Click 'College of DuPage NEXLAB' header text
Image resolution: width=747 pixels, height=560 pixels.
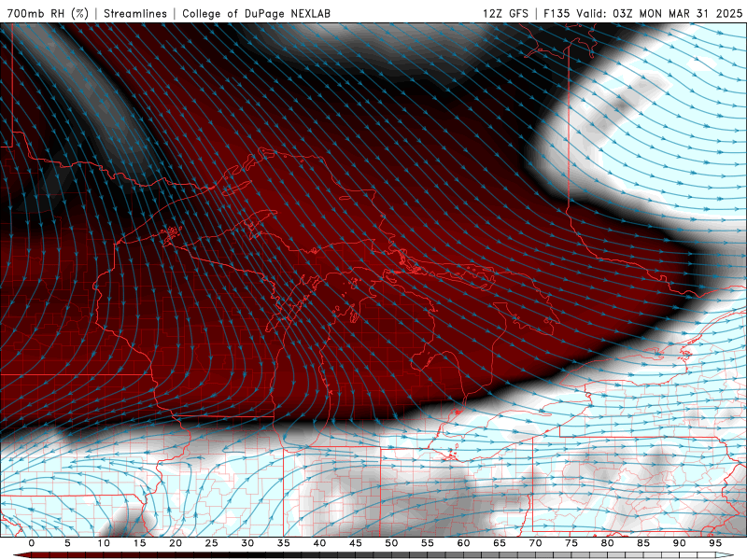click(256, 13)
